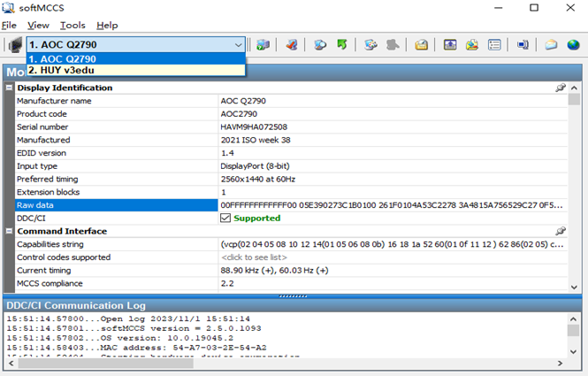The image size is (588, 376).
Task: Click the dotted splitter above the log panel
Action: pos(293,296)
